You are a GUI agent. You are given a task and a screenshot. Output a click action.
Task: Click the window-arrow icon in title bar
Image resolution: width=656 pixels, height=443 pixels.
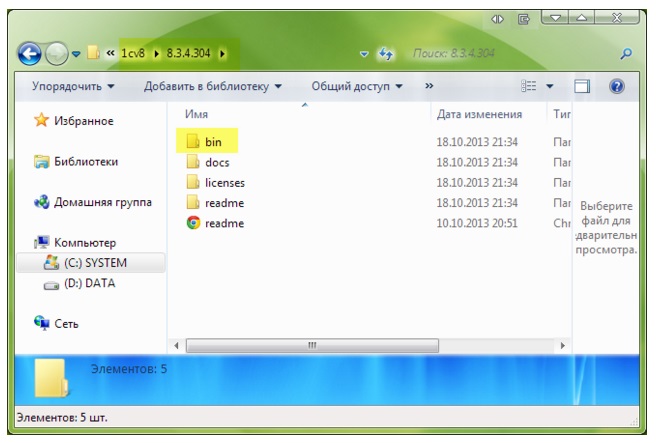click(x=523, y=19)
